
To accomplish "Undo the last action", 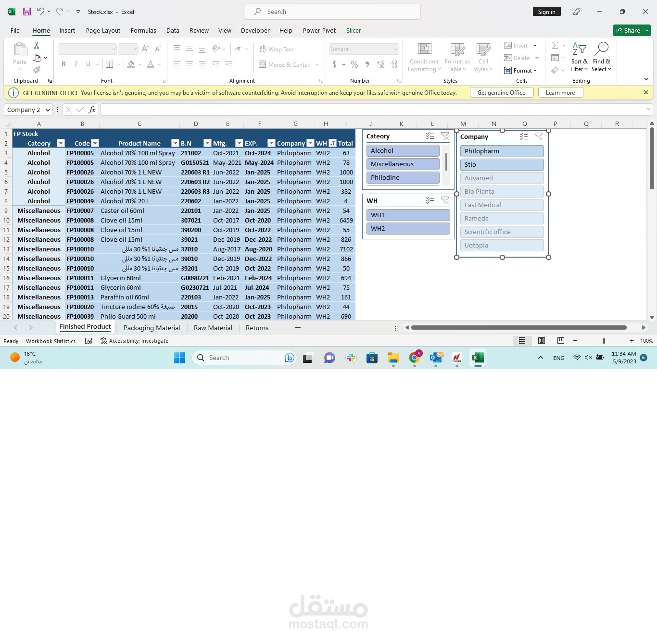I will 41,12.
